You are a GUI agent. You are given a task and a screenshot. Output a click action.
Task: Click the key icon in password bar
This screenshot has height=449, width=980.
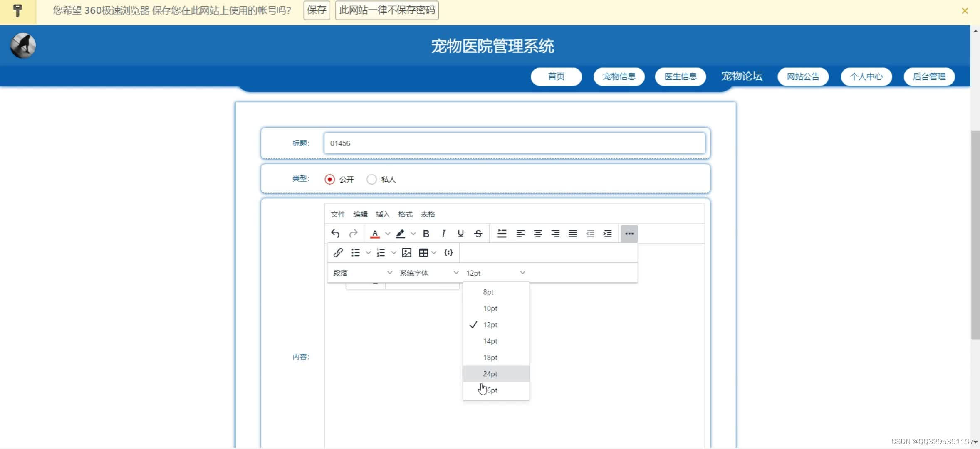coord(17,11)
